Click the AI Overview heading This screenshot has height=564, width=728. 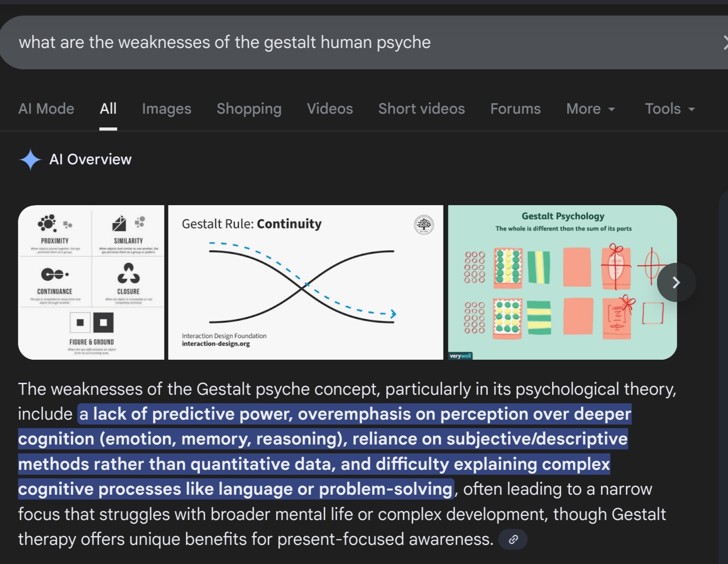pyautogui.click(x=90, y=159)
